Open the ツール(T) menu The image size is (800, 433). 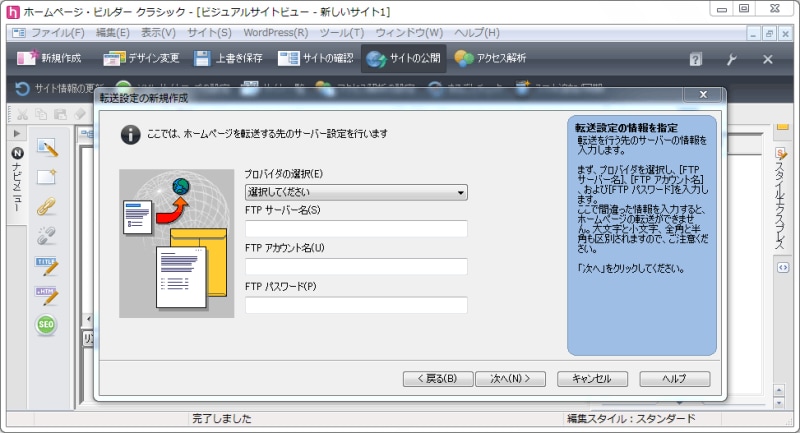342,33
